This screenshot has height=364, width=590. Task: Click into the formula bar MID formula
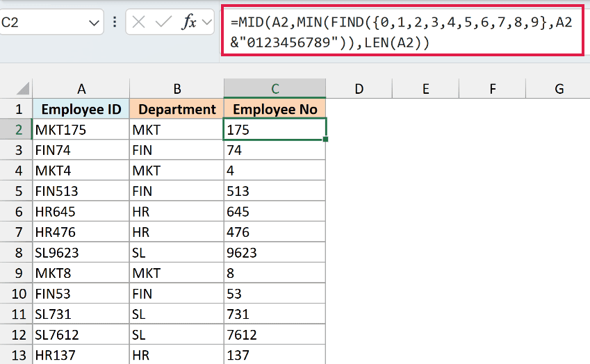(402, 32)
